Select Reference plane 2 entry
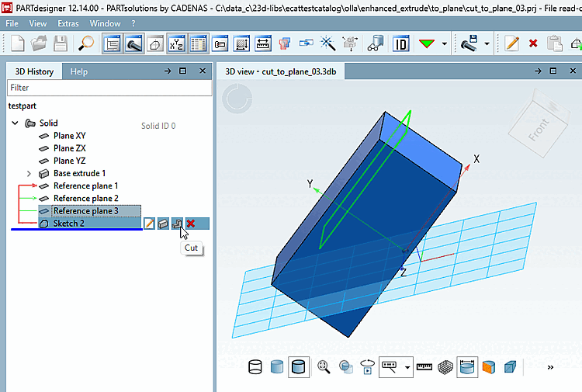Viewport: 582px width, 392px height. coord(85,199)
